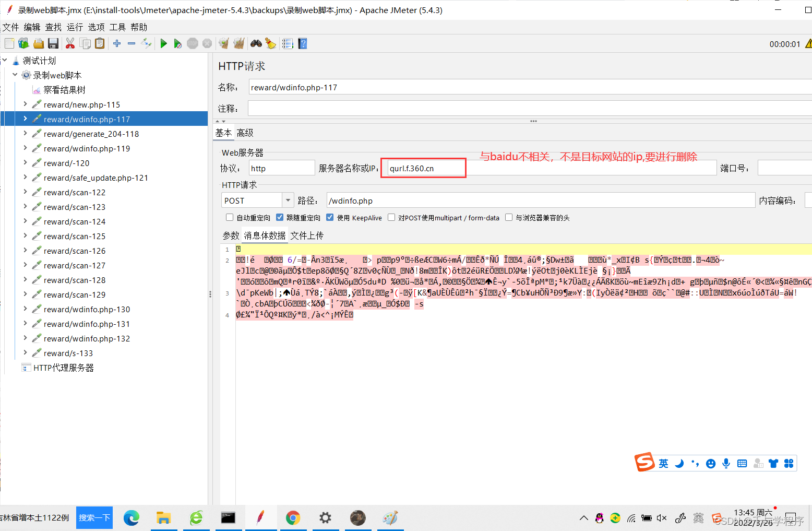Expand reward/scan-122 tree node
The image size is (812, 531).
tap(25, 192)
